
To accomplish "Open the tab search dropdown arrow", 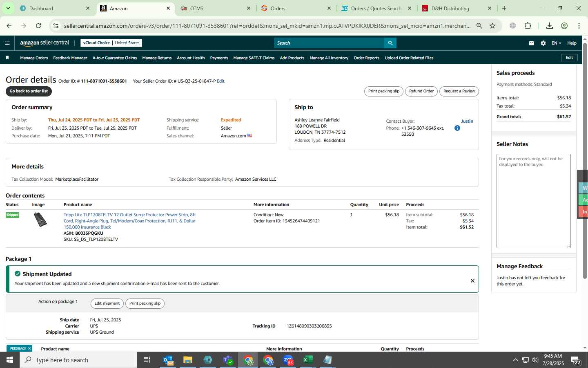I will (8, 8).
